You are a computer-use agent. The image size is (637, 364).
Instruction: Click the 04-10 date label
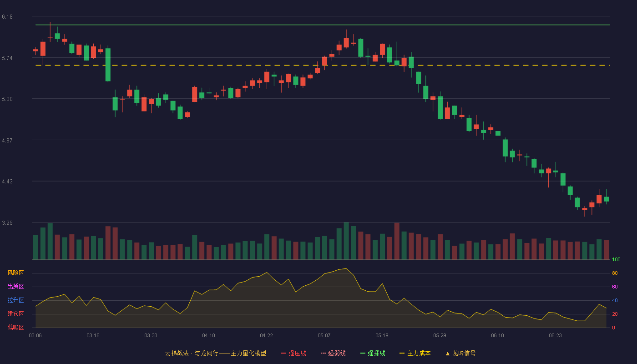[208, 335]
